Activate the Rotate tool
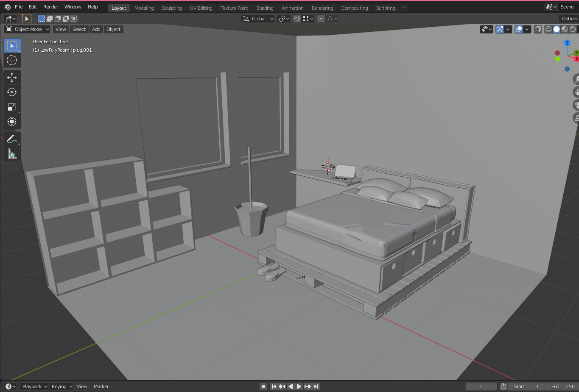This screenshot has width=579, height=392. click(12, 92)
